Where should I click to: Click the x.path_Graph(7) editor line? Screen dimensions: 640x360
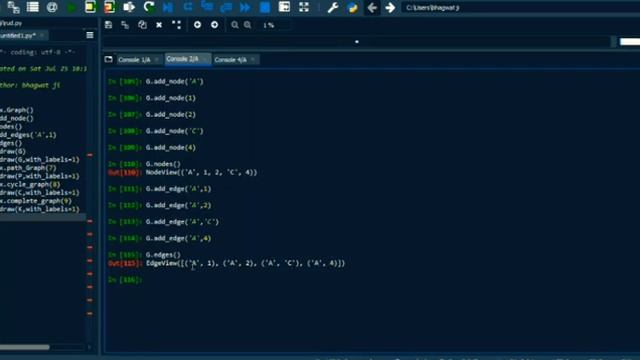coord(28,168)
